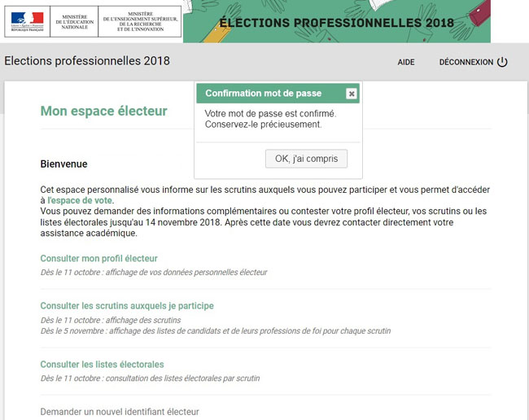529x420 pixels.
Task: Open the AIDE menu item
Action: tap(406, 62)
